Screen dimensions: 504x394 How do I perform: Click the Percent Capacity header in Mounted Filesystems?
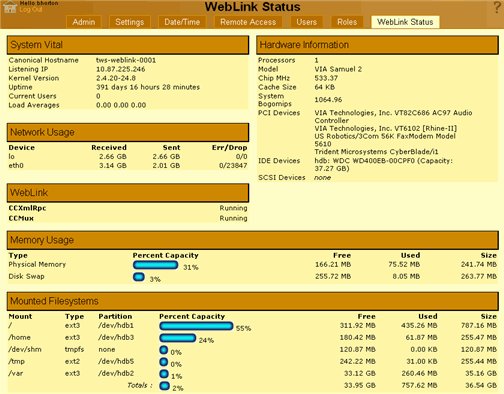tap(192, 316)
